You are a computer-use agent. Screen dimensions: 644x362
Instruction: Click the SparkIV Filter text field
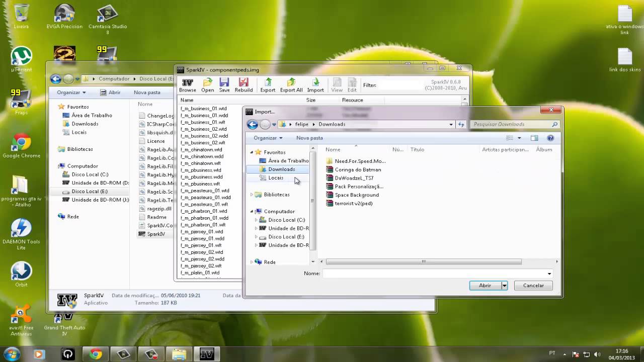pyautogui.click(x=400, y=85)
